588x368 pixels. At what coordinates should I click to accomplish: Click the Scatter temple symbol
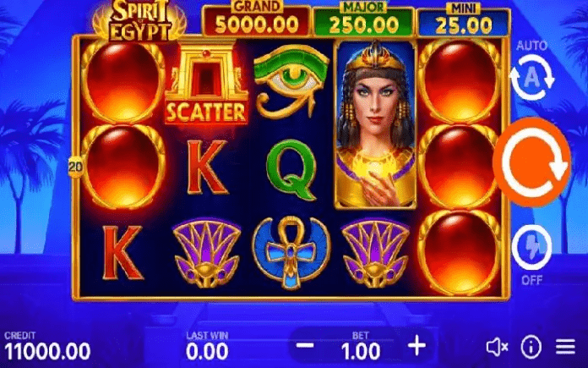(206, 85)
